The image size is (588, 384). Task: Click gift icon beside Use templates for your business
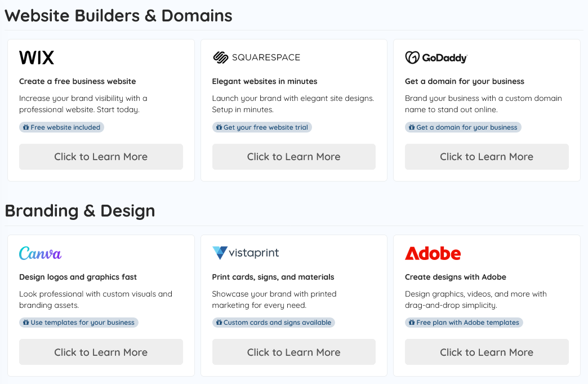click(x=26, y=323)
